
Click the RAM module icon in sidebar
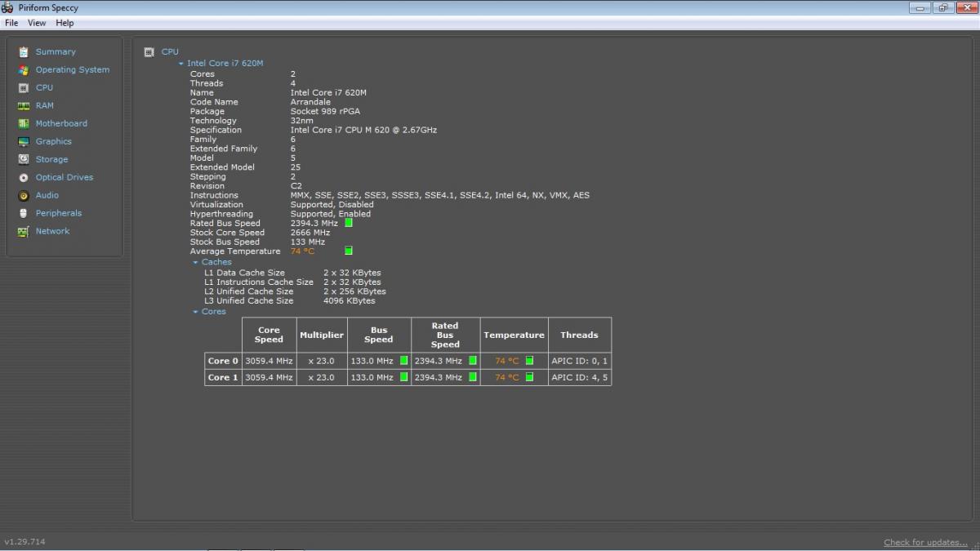click(24, 105)
